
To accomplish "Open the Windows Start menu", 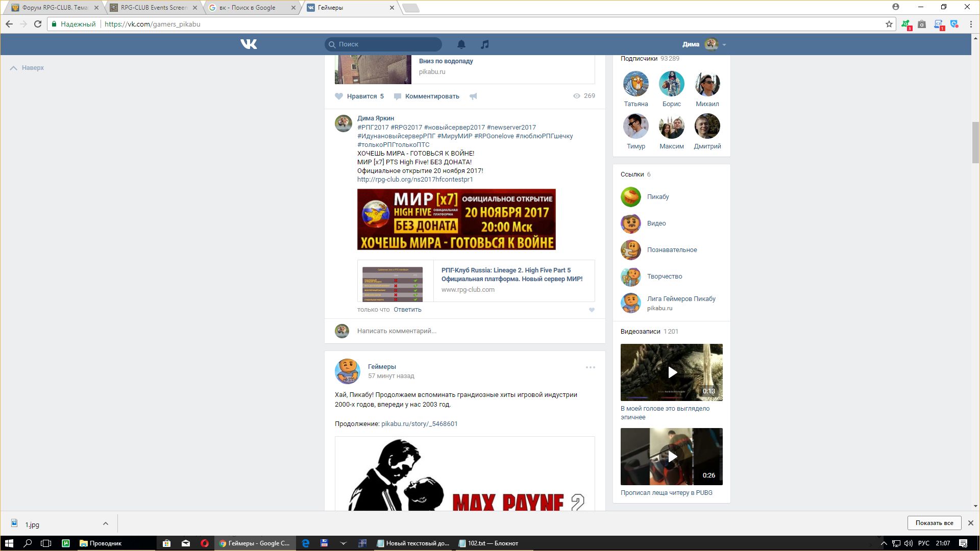I will point(9,543).
